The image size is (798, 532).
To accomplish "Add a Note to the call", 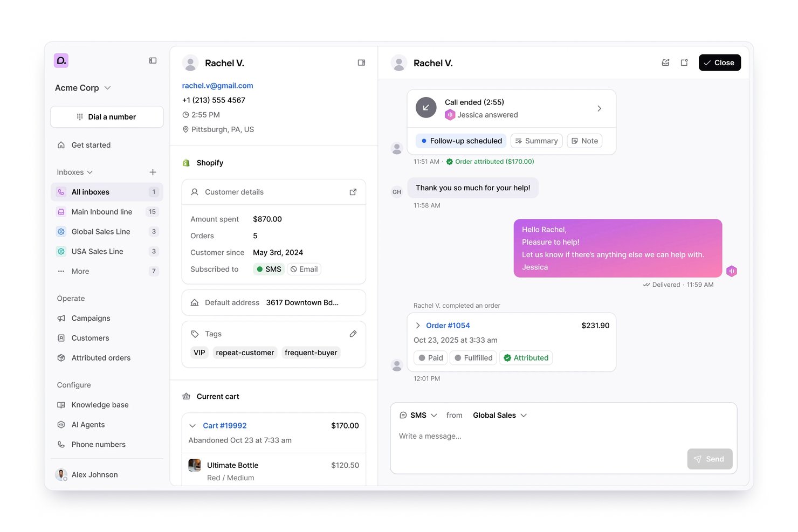I will click(584, 141).
